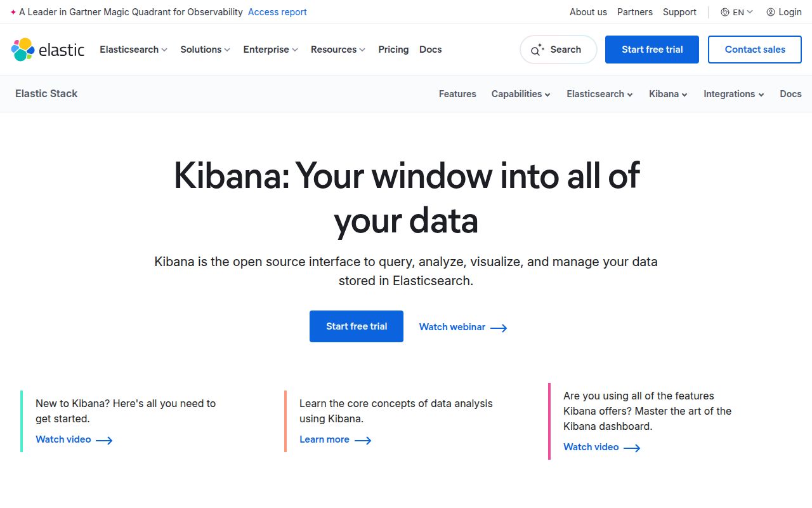Click the Elastic logo
The width and height of the screenshot is (812, 508).
pyautogui.click(x=48, y=50)
